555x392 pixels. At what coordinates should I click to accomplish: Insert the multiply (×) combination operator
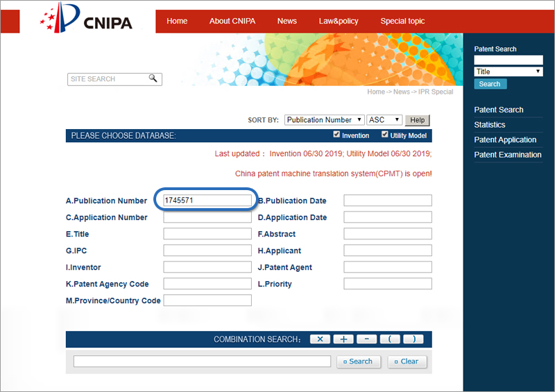pos(320,339)
